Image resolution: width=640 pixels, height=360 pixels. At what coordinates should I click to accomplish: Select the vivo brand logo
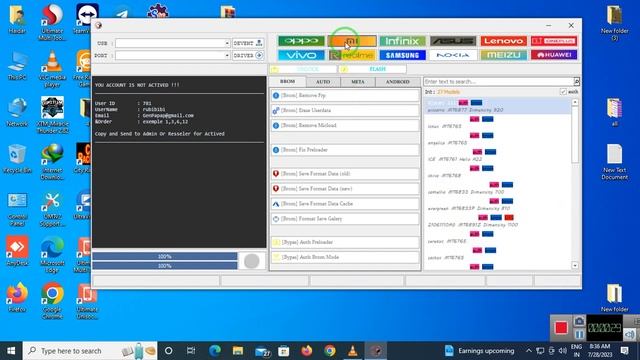[301, 55]
